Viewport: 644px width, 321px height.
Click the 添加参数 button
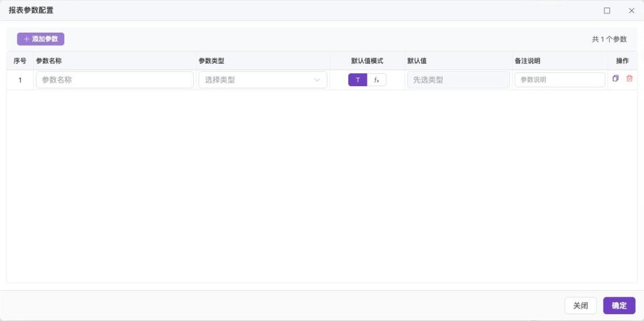tap(41, 39)
